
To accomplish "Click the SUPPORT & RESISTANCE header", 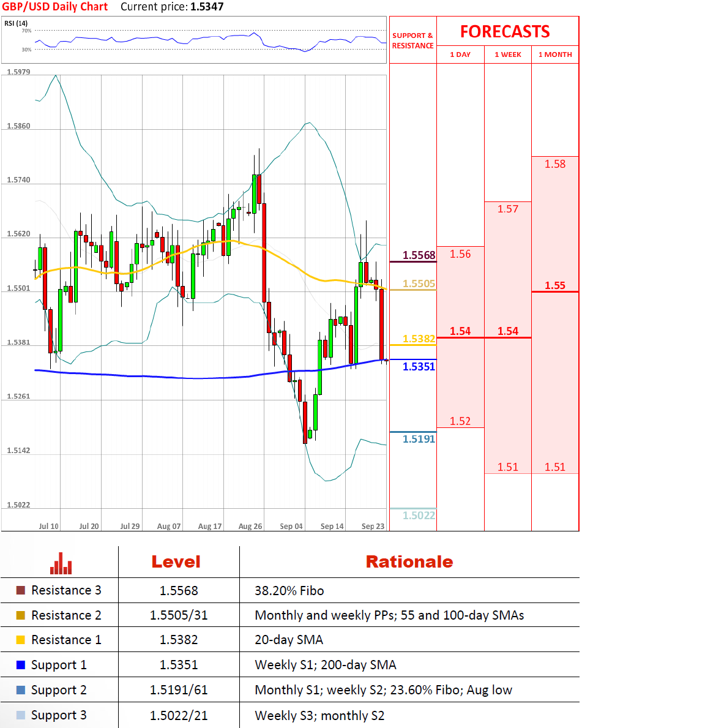I will (412, 40).
